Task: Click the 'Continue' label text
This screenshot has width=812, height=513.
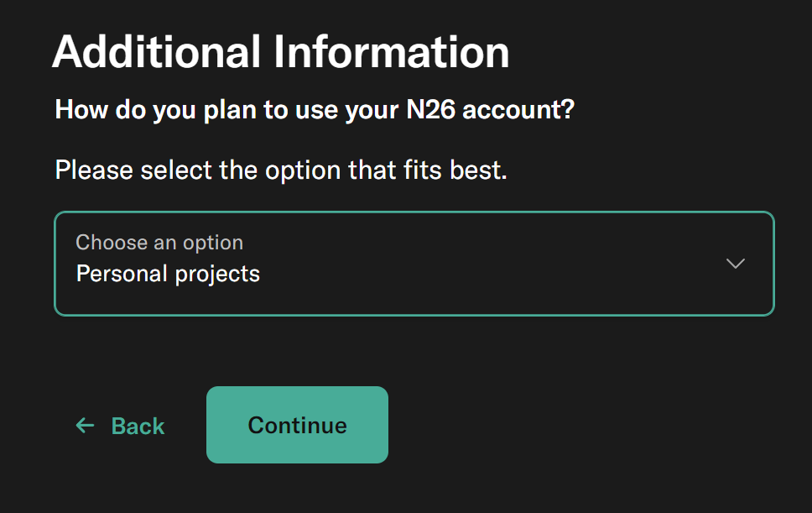Action: click(x=297, y=425)
